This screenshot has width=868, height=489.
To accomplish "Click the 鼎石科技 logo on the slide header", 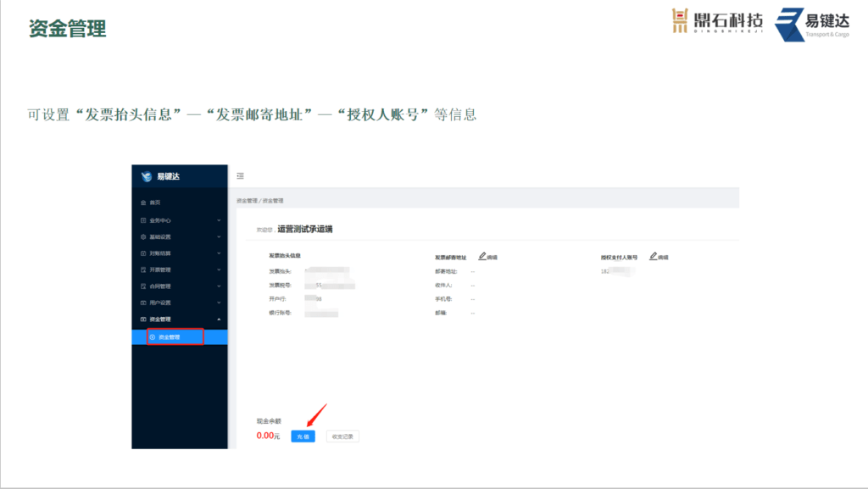I will point(717,21).
